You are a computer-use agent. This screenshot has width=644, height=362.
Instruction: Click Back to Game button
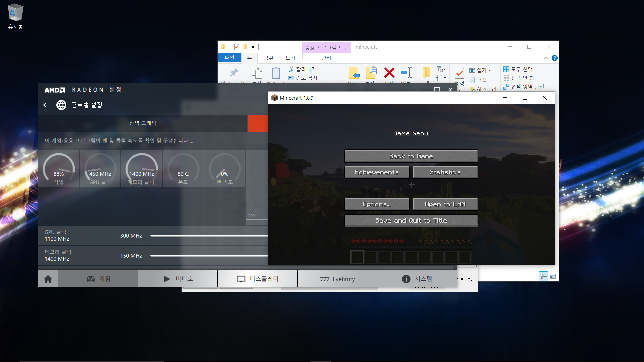411,156
